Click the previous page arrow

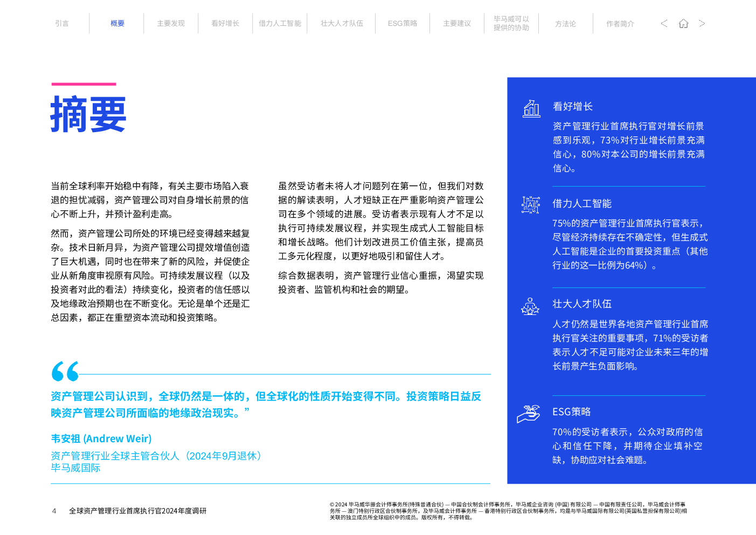point(664,23)
